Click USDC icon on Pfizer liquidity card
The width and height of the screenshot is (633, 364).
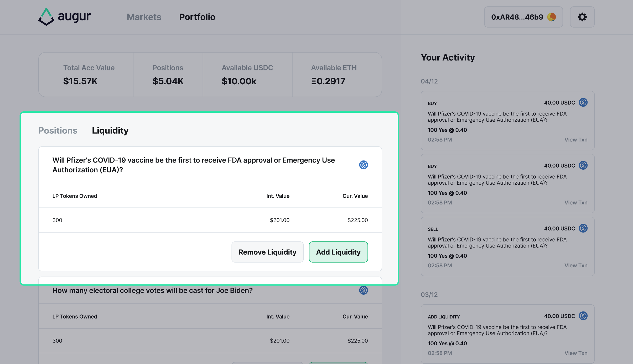pos(364,165)
